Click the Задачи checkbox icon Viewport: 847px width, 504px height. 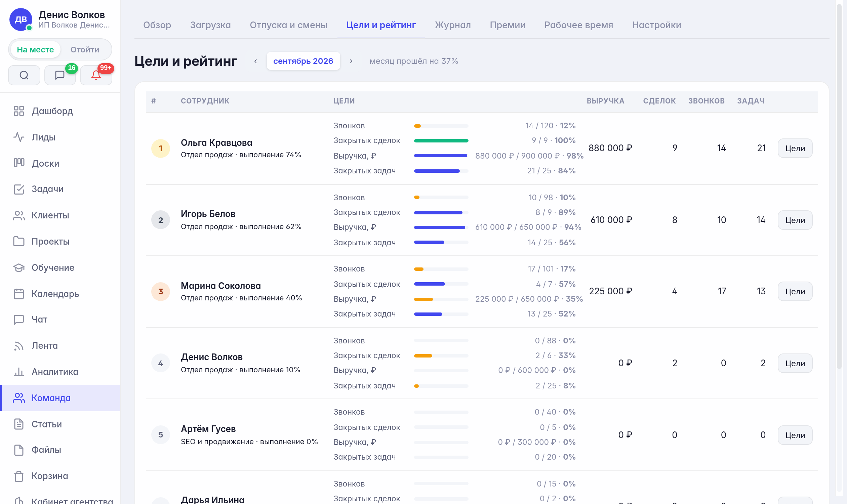tap(19, 189)
